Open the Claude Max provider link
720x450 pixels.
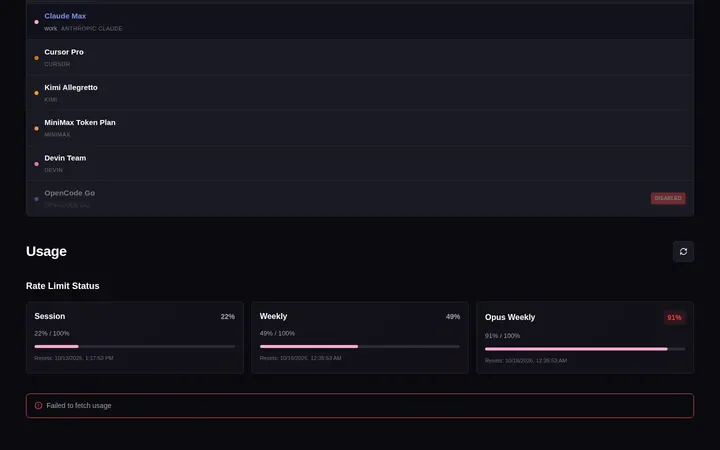(65, 16)
